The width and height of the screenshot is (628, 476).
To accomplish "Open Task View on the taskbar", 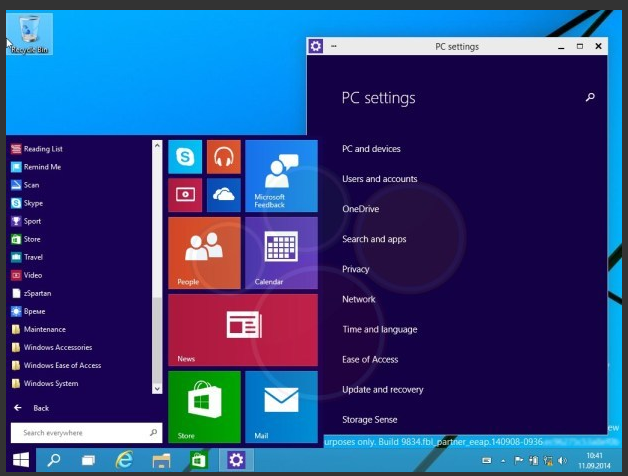I will [x=89, y=460].
